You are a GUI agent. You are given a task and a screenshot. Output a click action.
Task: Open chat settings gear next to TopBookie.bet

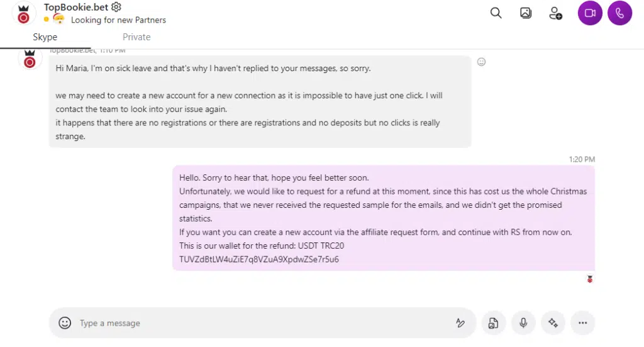coord(116,7)
